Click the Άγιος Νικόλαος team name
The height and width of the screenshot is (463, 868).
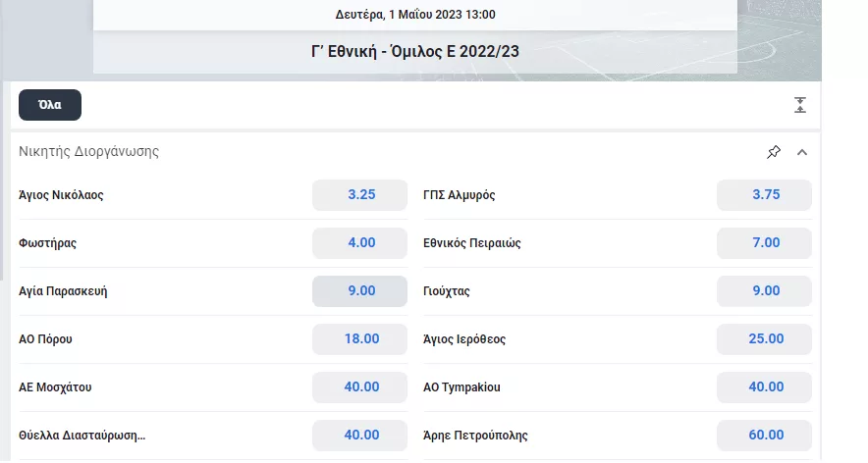point(61,194)
